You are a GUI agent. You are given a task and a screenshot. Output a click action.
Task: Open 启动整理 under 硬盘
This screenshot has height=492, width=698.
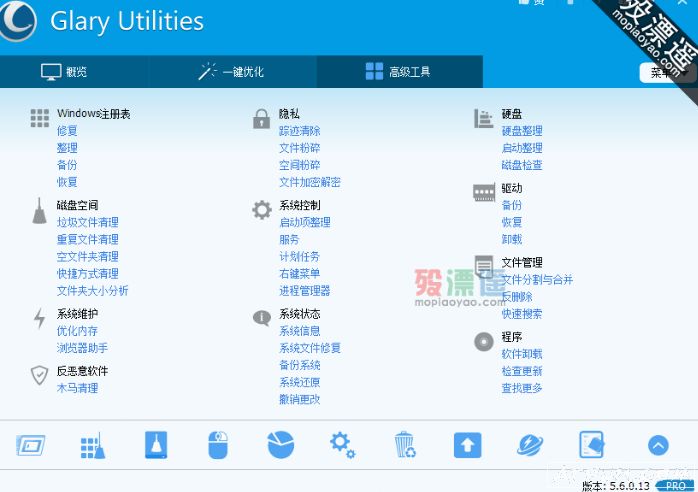[x=522, y=148]
